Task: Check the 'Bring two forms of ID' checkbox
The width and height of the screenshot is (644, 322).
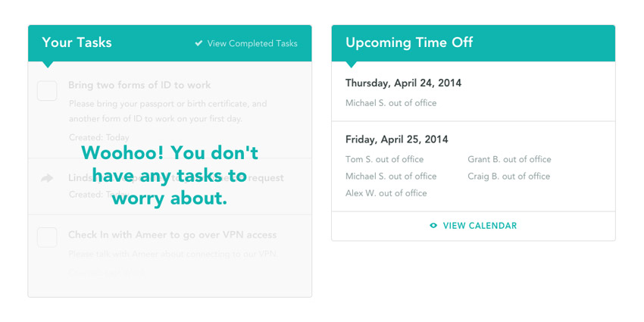Action: [x=47, y=91]
